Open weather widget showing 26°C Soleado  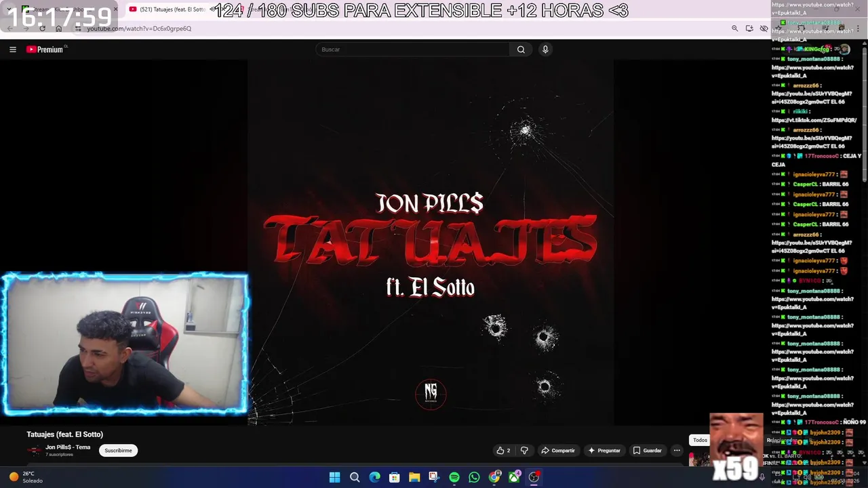(x=27, y=477)
